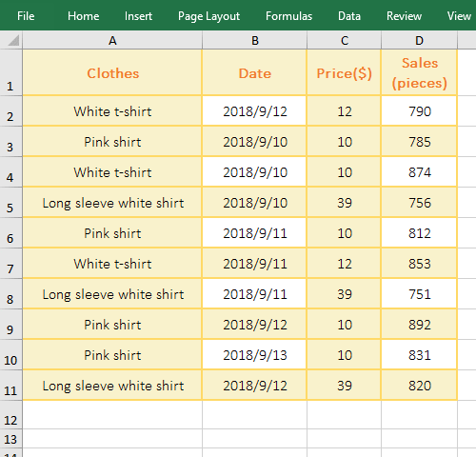Select Pink shirt cell in row 3
The width and height of the screenshot is (476, 457).
click(x=112, y=142)
